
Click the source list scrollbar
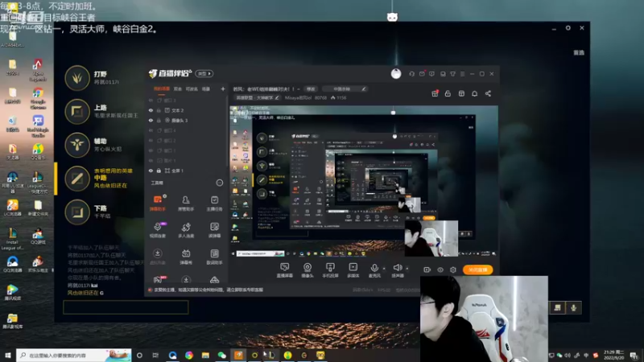tap(227, 131)
